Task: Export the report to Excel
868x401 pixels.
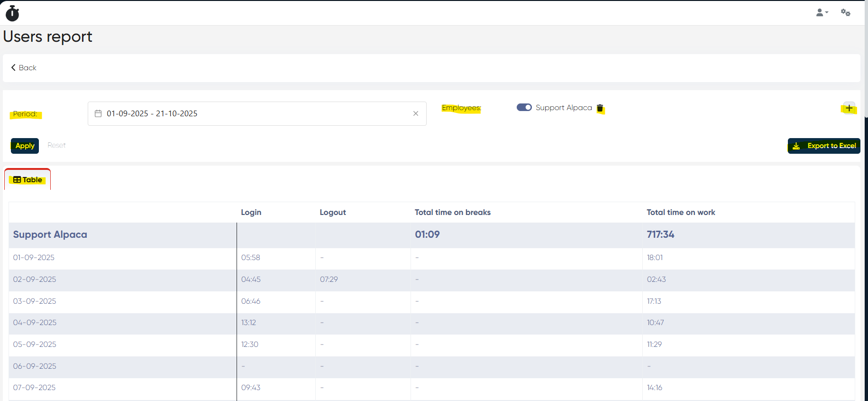Action: pos(824,146)
